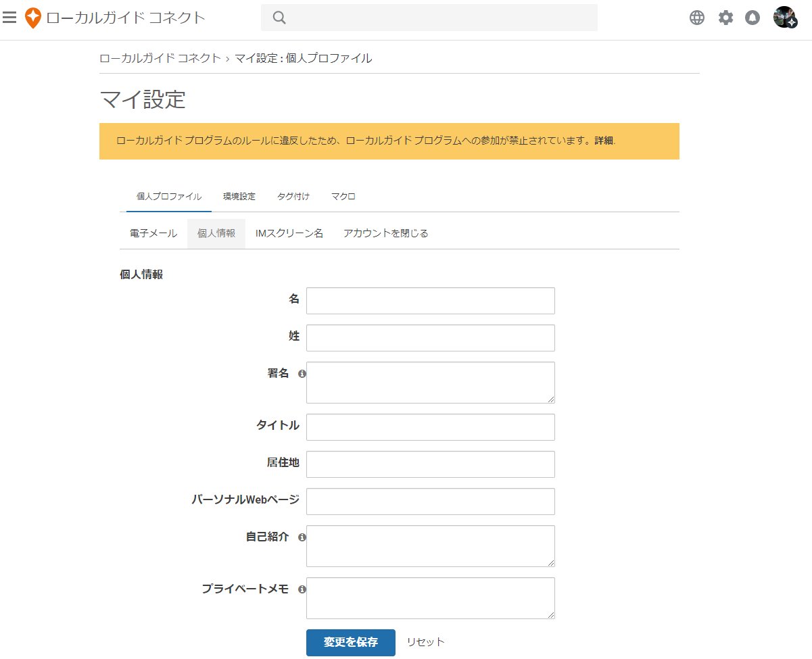Click the 居住地 field label
This screenshot has width=812, height=659.
click(x=283, y=462)
